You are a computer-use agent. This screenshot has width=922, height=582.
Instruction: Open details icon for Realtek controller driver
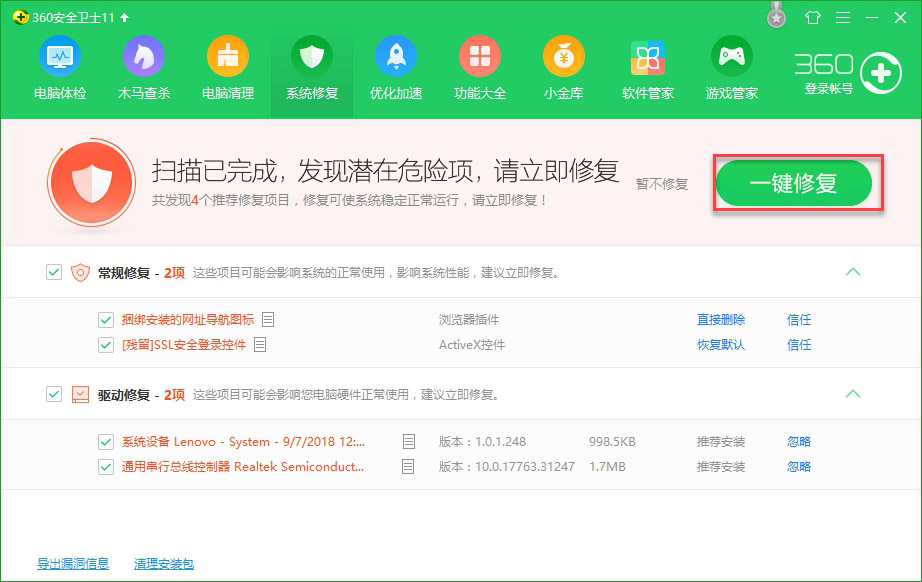coord(408,467)
